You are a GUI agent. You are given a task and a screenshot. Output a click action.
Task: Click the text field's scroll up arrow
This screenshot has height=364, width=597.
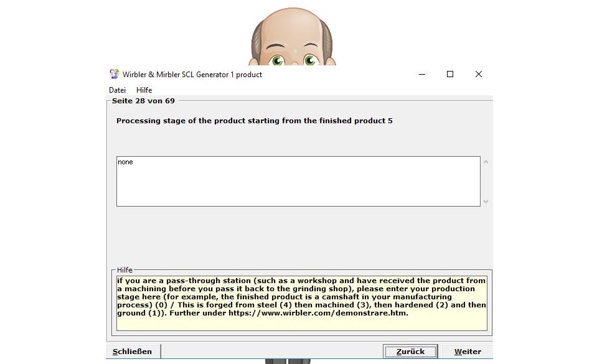coord(486,162)
